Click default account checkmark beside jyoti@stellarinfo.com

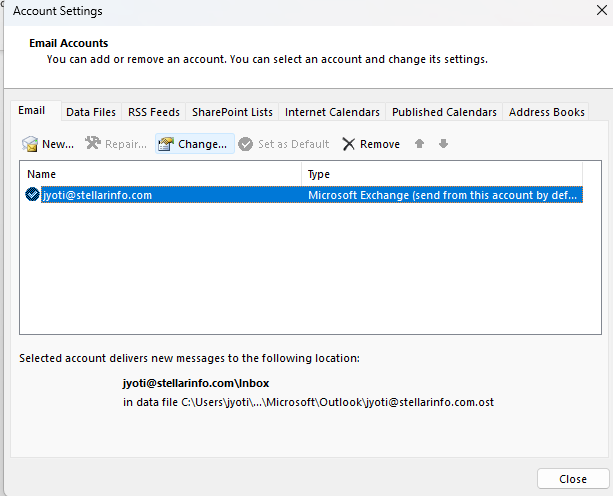pyautogui.click(x=32, y=195)
